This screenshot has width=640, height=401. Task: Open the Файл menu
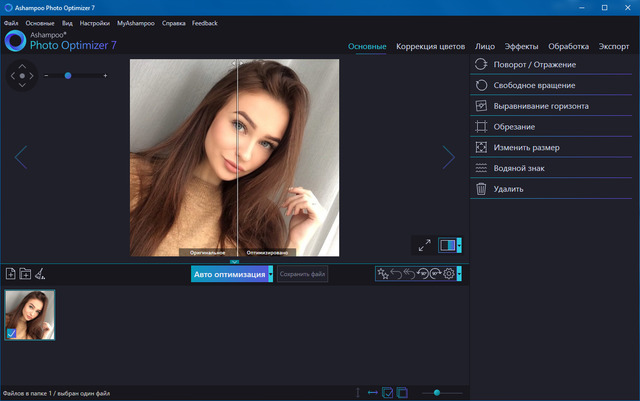(11, 23)
